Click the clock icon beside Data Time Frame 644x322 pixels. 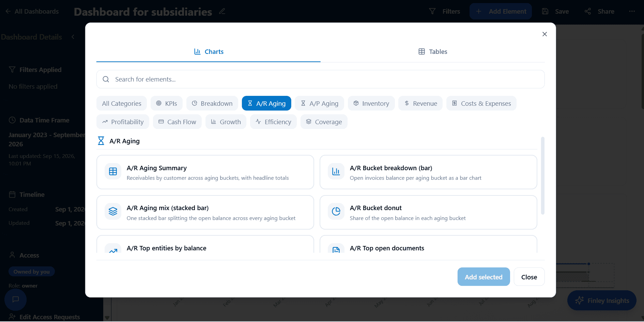coord(12,120)
